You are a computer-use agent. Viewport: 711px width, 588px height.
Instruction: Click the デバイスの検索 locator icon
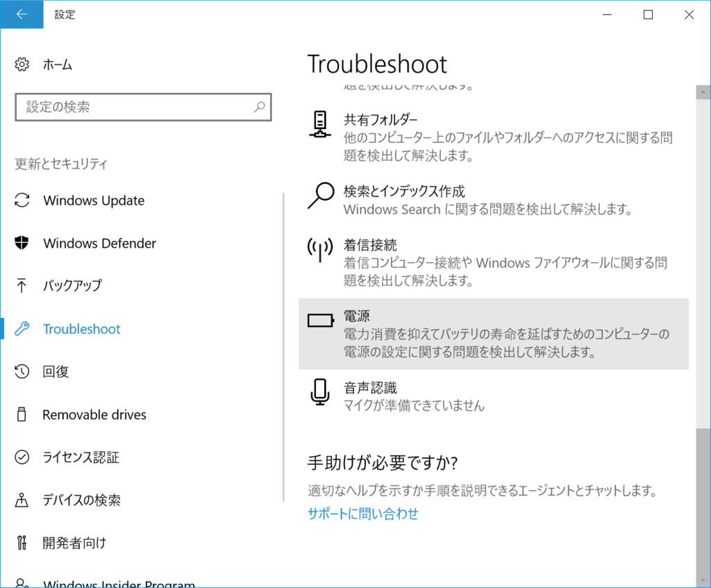click(x=22, y=500)
